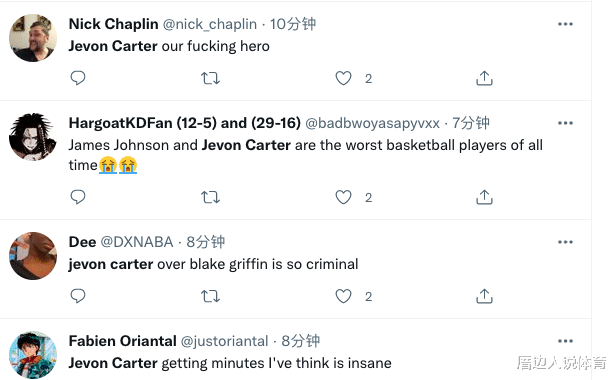
Task: Like Nick Chaplin's tweet
Action: click(x=343, y=78)
